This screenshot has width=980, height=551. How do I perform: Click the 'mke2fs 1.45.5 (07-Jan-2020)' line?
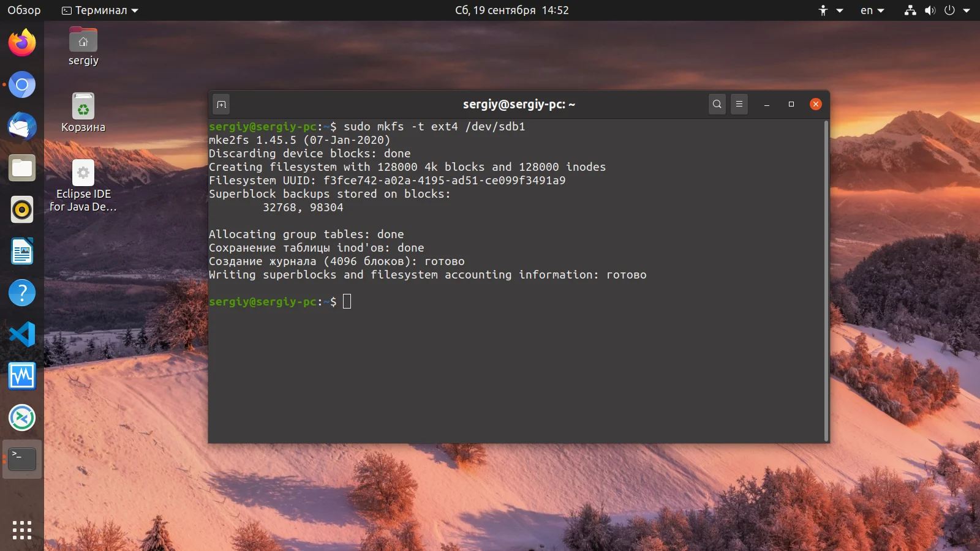pyautogui.click(x=300, y=140)
